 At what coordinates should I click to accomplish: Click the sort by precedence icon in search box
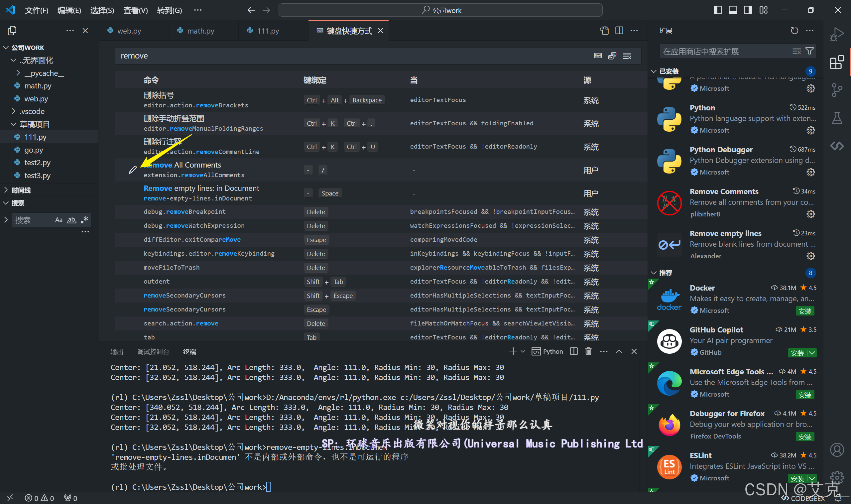[612, 56]
